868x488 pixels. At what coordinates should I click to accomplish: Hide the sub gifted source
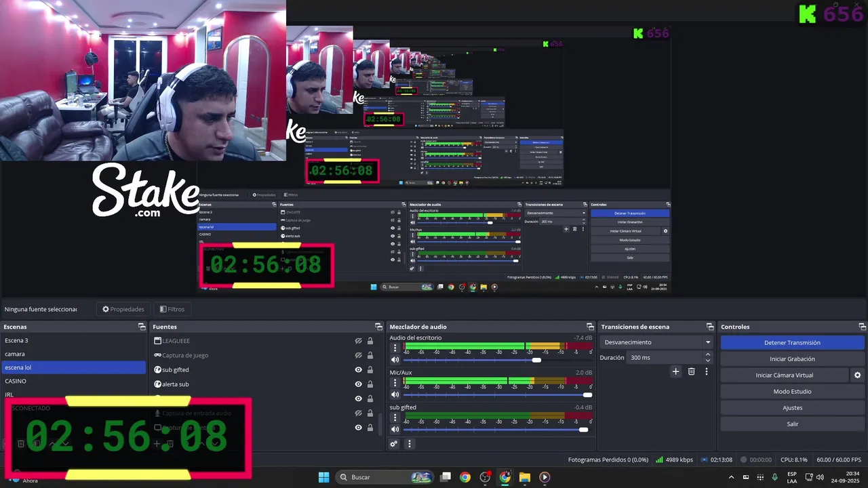pos(358,370)
